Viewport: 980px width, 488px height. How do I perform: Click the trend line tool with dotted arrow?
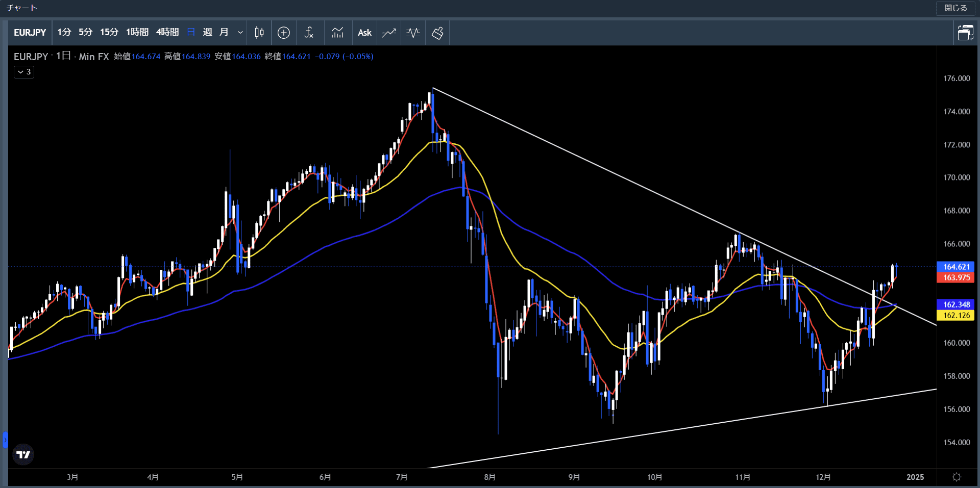coord(389,33)
